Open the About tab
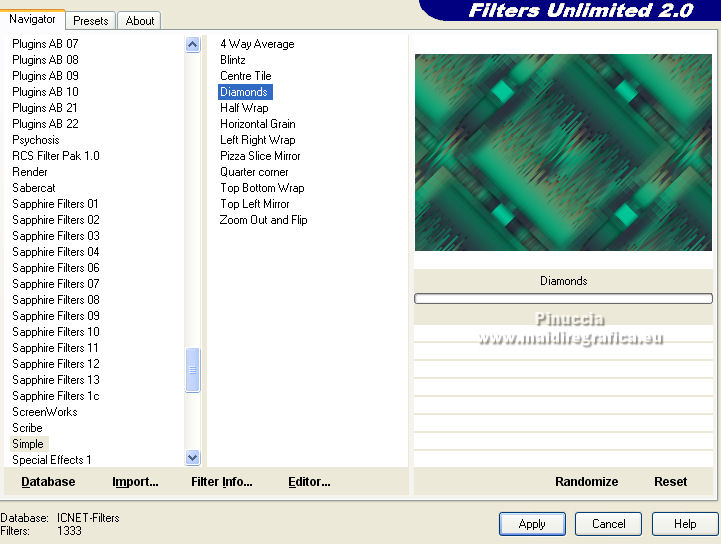Image resolution: width=721 pixels, height=544 pixels. point(140,21)
